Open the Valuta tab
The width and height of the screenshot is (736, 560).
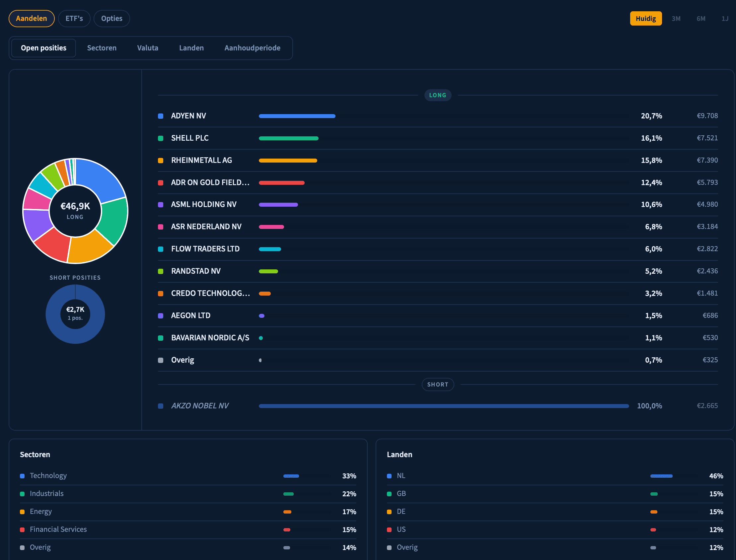pyautogui.click(x=148, y=48)
